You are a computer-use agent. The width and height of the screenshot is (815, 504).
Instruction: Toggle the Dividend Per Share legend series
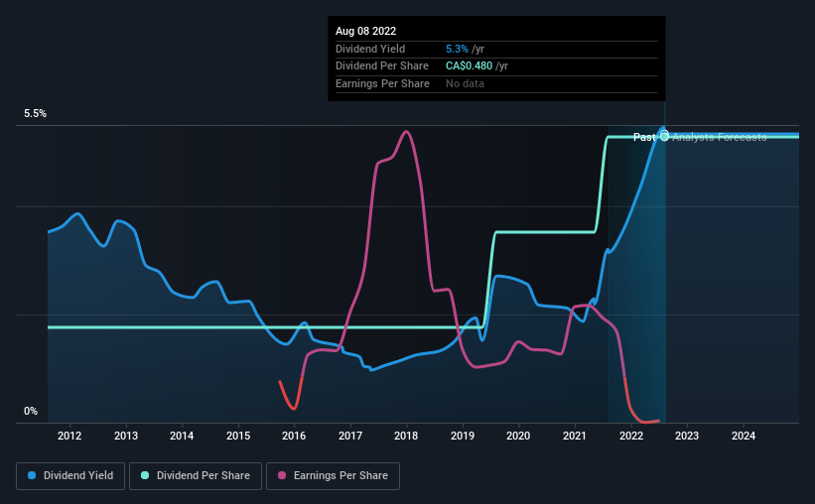point(196,476)
